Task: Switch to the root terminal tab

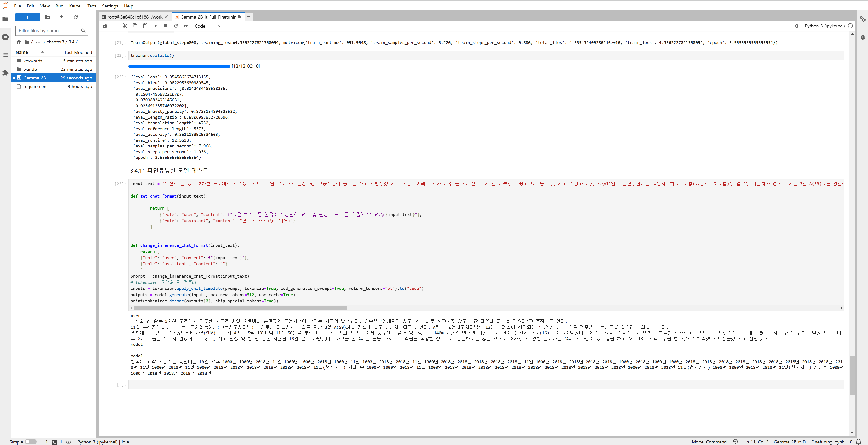Action: point(135,17)
